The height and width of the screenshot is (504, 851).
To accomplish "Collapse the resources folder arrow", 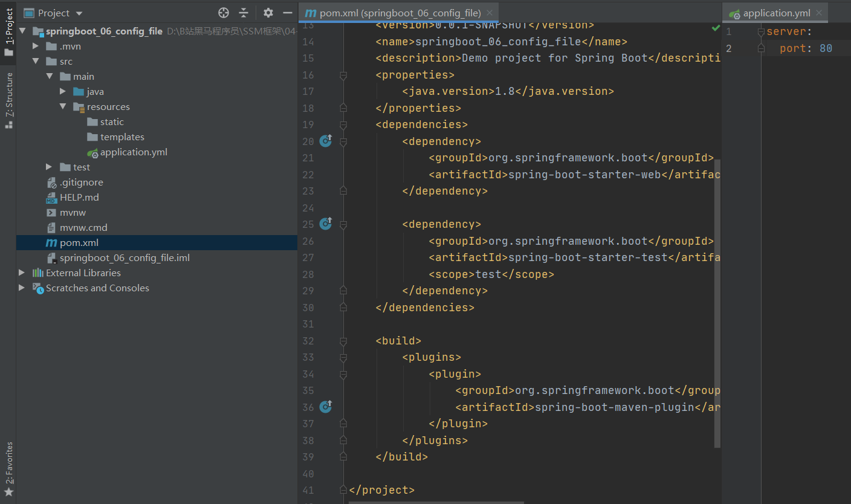I will coord(63,106).
